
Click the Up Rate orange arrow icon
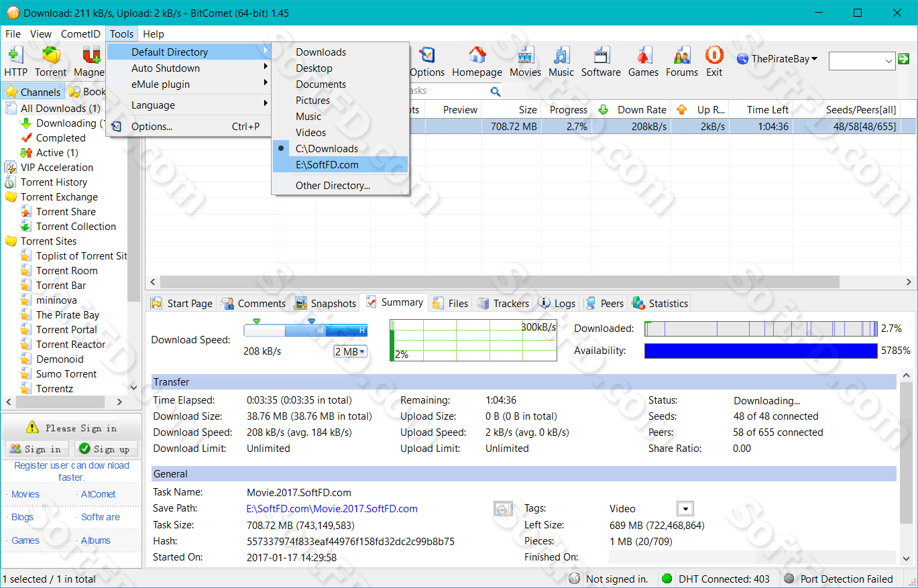682,109
